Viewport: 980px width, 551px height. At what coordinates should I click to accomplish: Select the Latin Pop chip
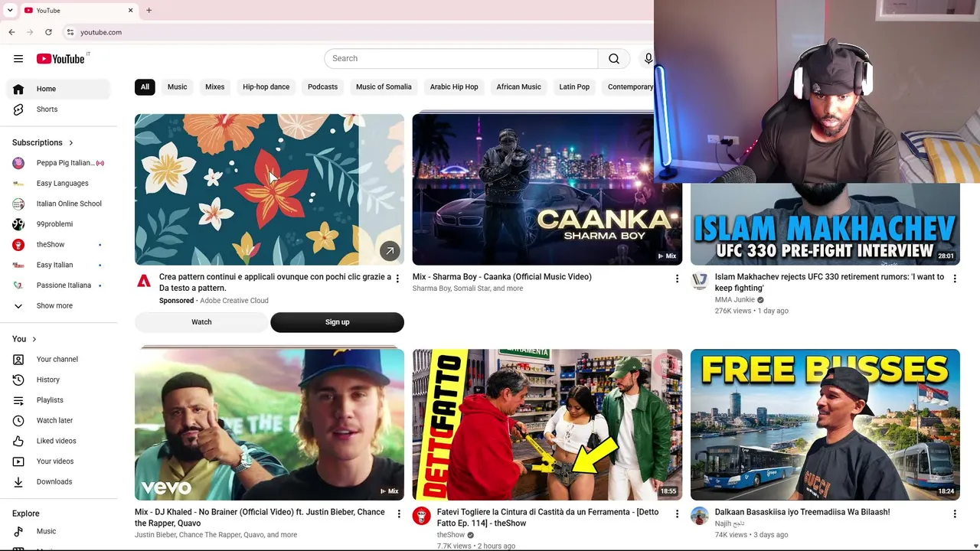point(574,87)
